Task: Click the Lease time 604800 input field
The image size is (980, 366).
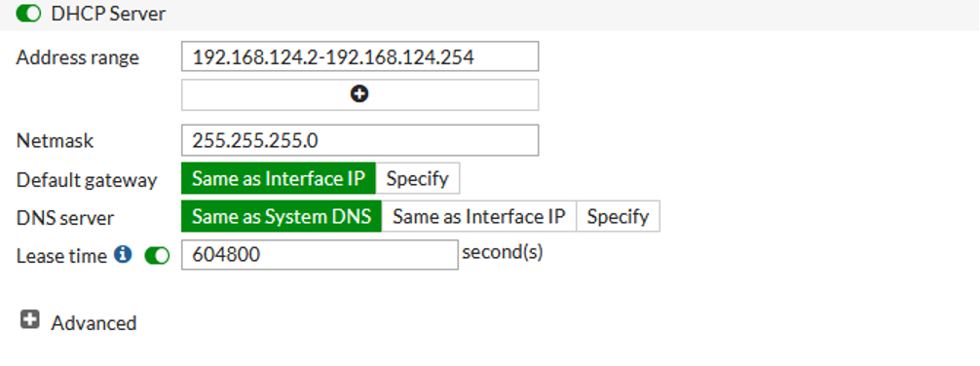Action: point(320,255)
